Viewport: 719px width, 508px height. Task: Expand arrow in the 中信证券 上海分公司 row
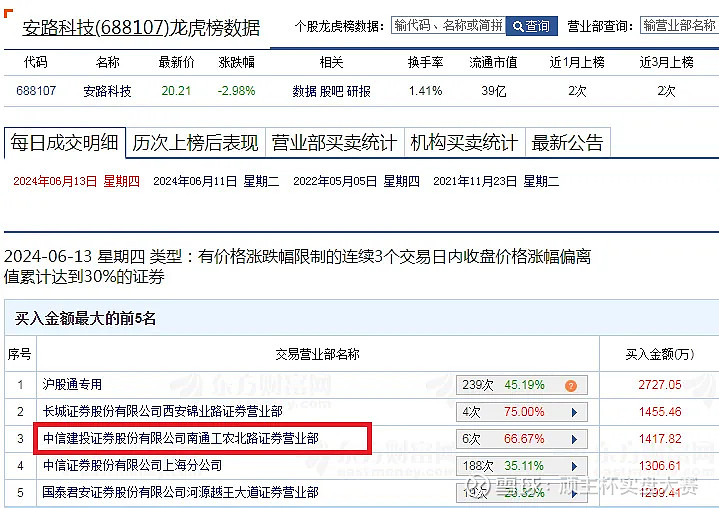point(574,466)
